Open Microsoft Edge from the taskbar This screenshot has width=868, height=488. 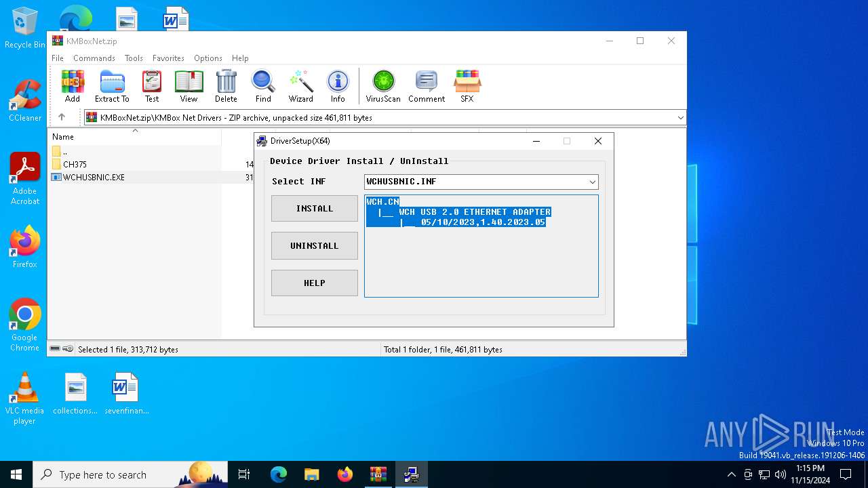279,474
